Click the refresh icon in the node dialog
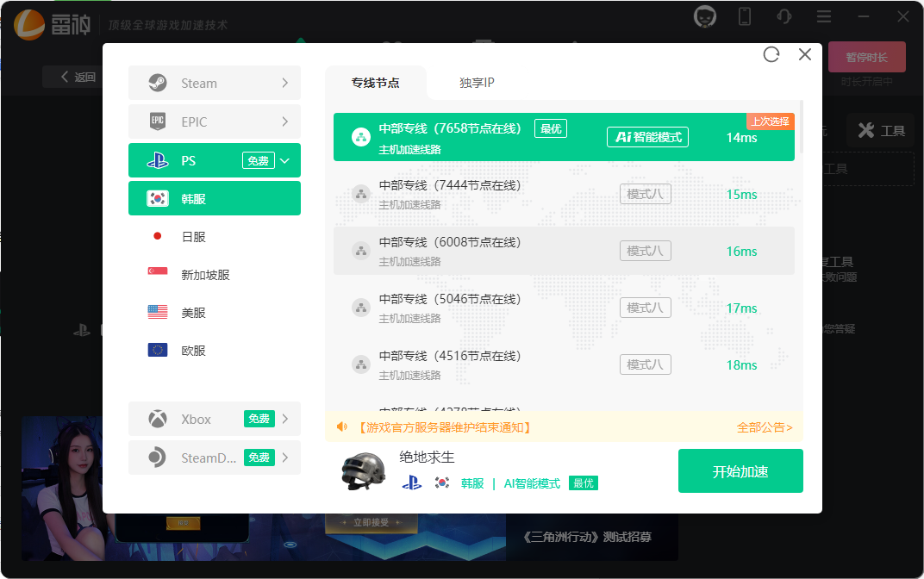 coord(771,55)
